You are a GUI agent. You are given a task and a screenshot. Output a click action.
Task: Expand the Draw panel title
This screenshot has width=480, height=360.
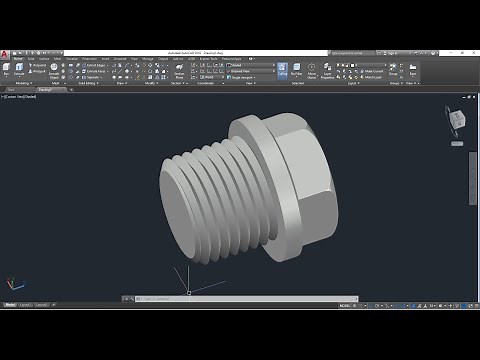point(121,83)
